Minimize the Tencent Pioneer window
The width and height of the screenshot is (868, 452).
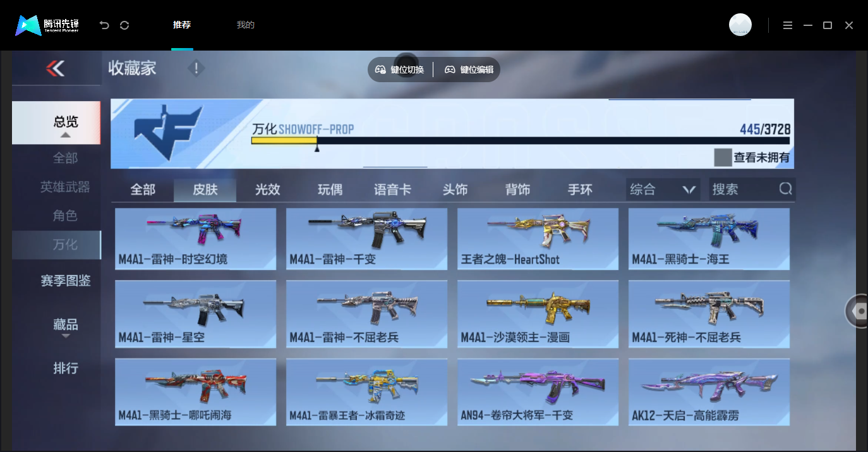[807, 25]
